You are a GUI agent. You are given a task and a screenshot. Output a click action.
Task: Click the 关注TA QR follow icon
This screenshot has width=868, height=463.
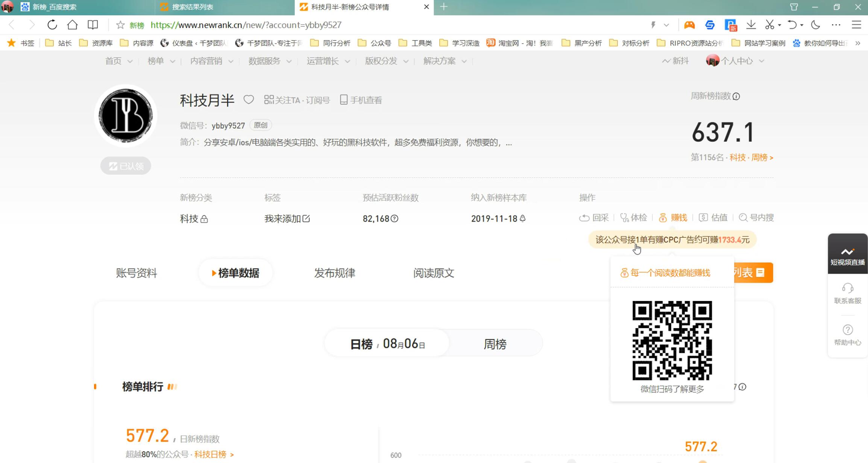pos(269,100)
